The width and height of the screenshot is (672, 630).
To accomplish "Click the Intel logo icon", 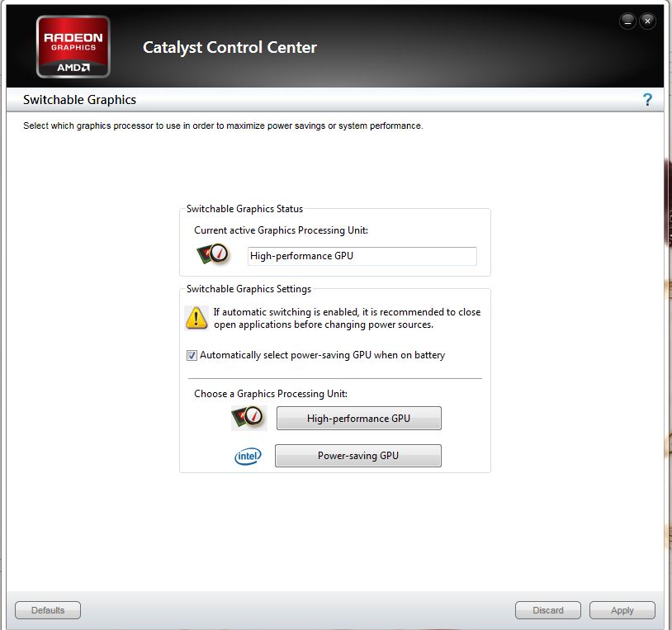I will [x=248, y=456].
